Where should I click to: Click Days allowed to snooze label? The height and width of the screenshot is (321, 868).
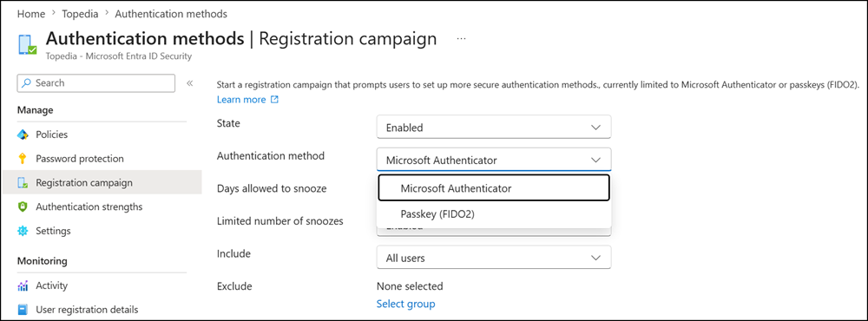pos(271,189)
